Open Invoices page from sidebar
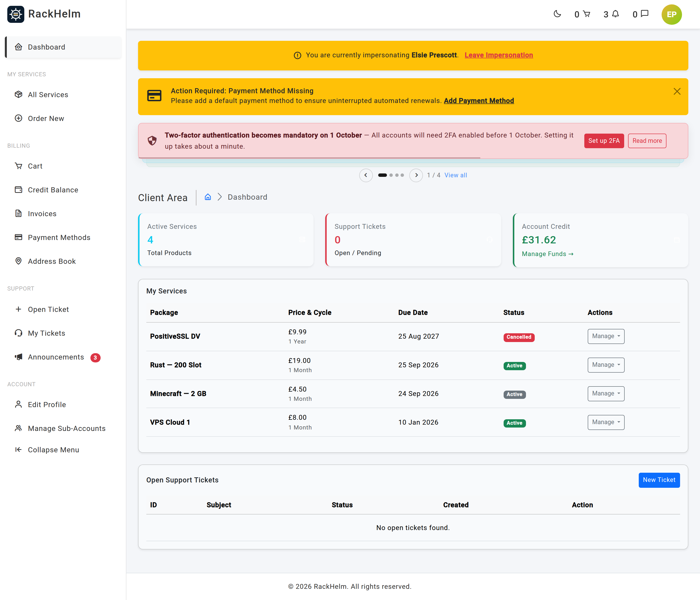700x600 pixels. tap(63, 214)
